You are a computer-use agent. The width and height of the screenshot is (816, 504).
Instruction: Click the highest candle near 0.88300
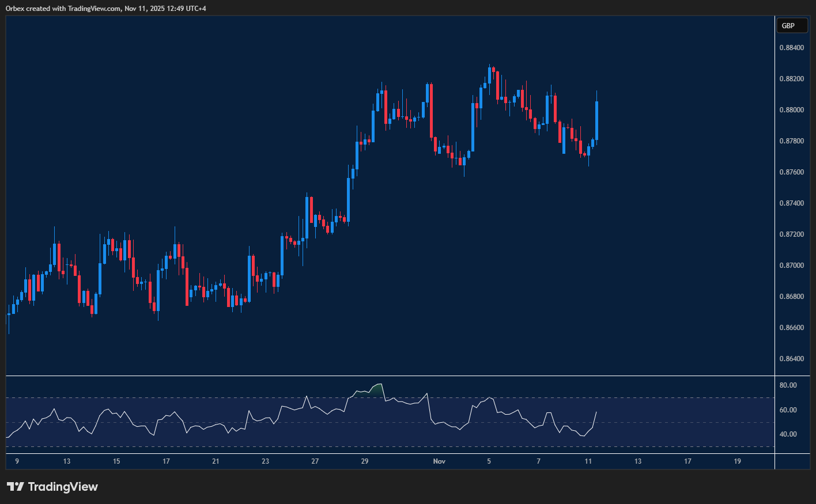(489, 75)
